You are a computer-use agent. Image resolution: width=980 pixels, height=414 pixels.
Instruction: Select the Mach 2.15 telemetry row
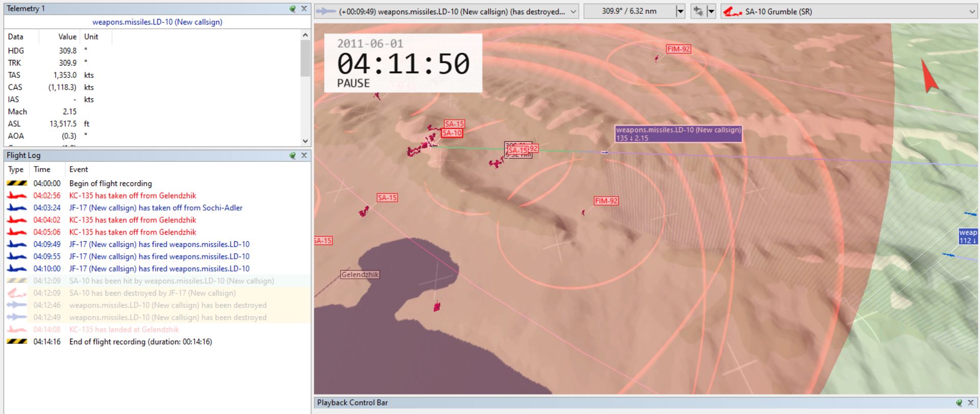pos(152,112)
